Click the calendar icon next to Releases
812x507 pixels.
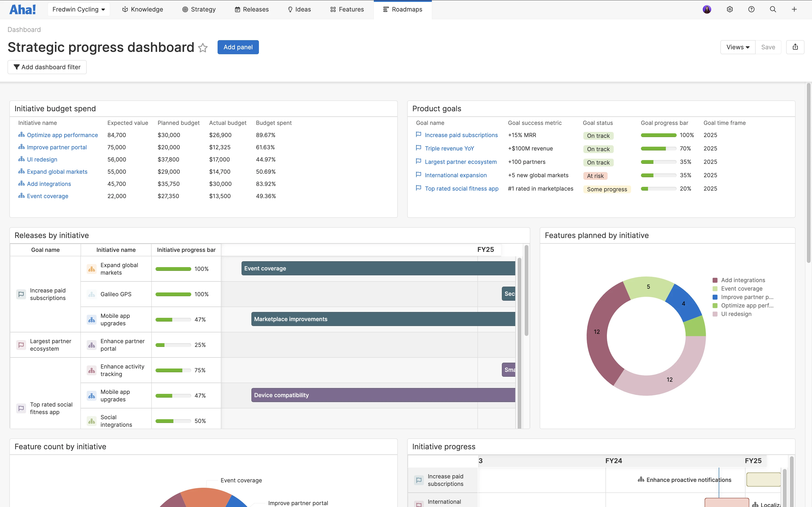coord(238,9)
